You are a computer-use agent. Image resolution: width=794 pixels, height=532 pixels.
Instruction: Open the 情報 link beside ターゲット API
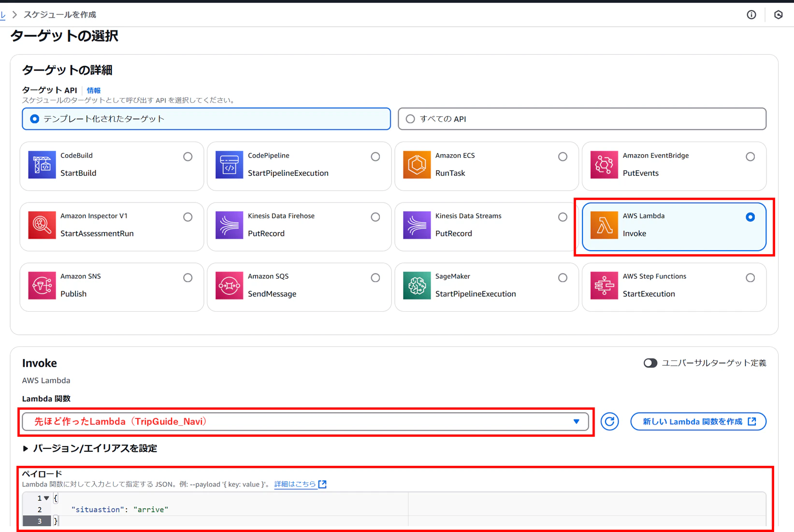[94, 90]
